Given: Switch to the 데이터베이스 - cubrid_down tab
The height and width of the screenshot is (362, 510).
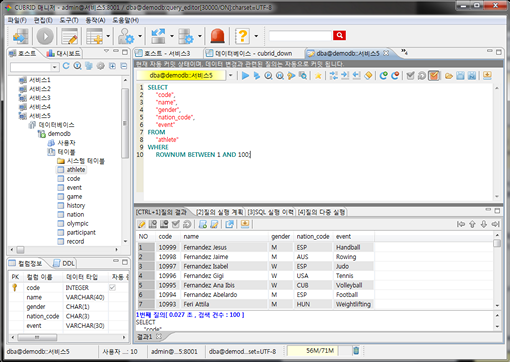Looking at the screenshot, I should [x=250, y=53].
